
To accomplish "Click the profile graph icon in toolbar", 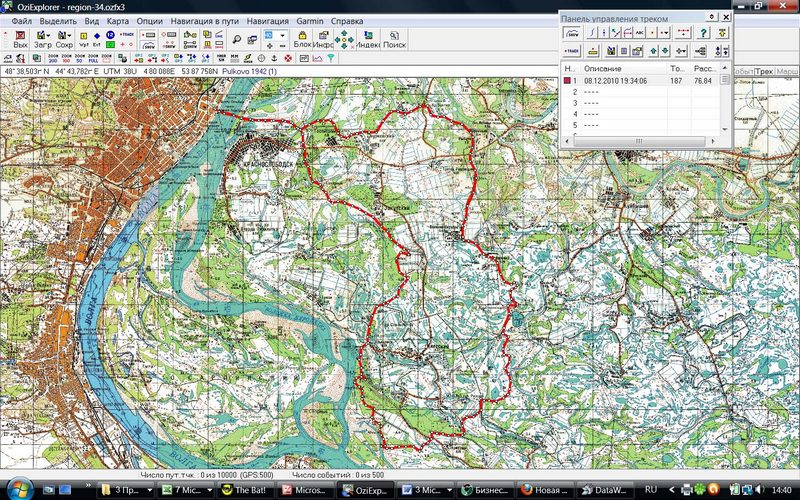I will (317, 58).
